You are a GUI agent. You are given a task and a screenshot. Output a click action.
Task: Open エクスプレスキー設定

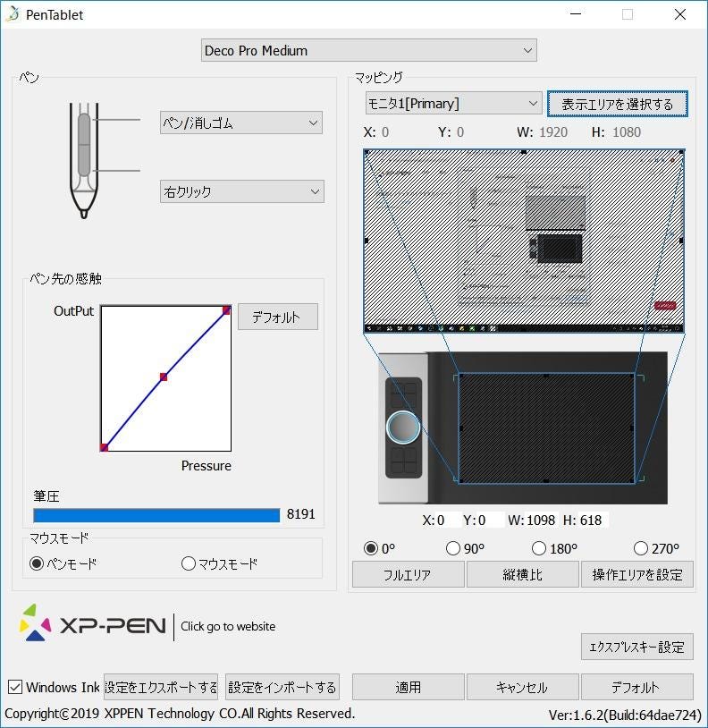click(x=637, y=647)
